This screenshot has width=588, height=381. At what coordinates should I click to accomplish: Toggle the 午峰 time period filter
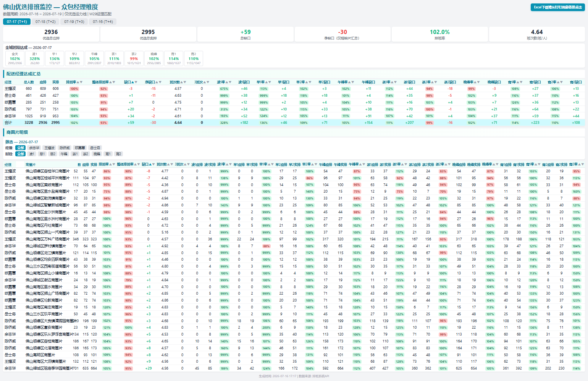click(64, 154)
